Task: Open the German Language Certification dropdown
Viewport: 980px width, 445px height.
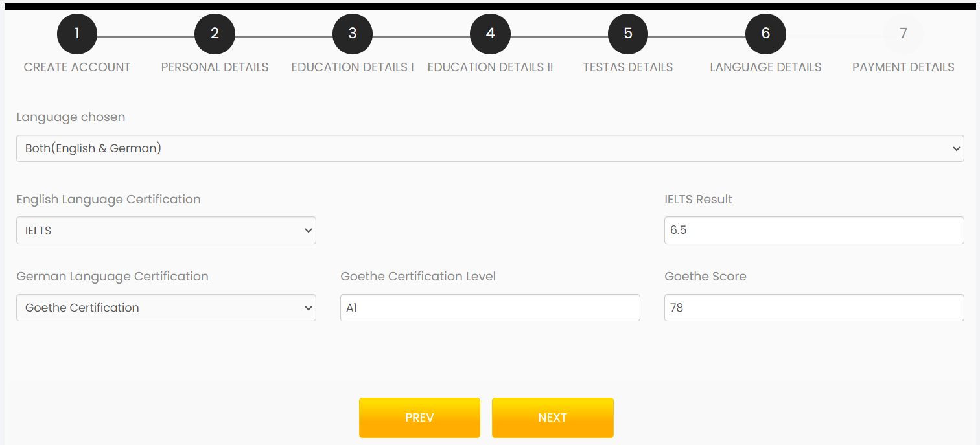Action: click(x=166, y=308)
